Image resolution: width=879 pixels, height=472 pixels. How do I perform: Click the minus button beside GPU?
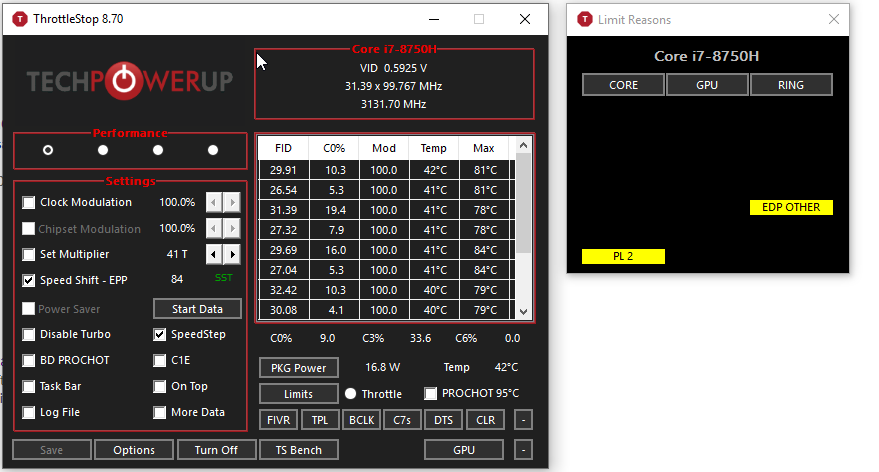pyautogui.click(x=524, y=450)
